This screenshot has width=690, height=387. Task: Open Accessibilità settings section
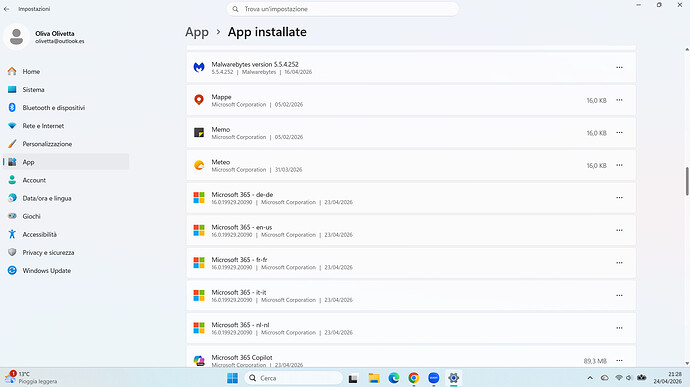66,234
